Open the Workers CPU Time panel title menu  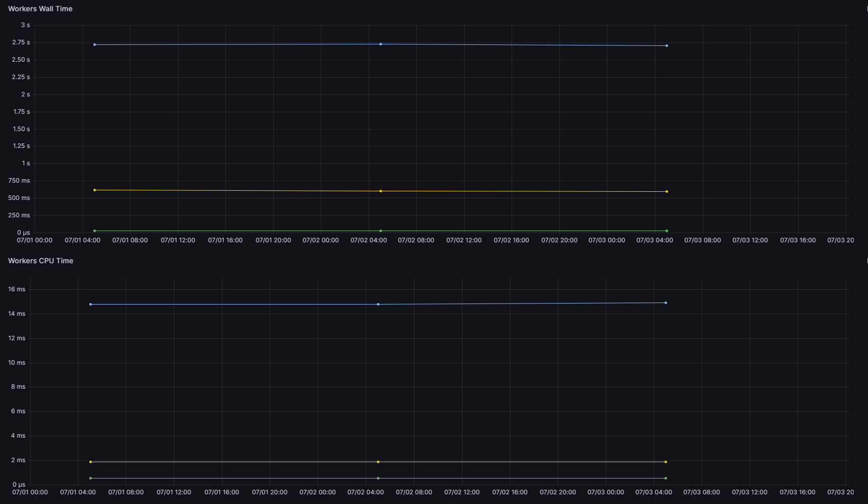41,261
